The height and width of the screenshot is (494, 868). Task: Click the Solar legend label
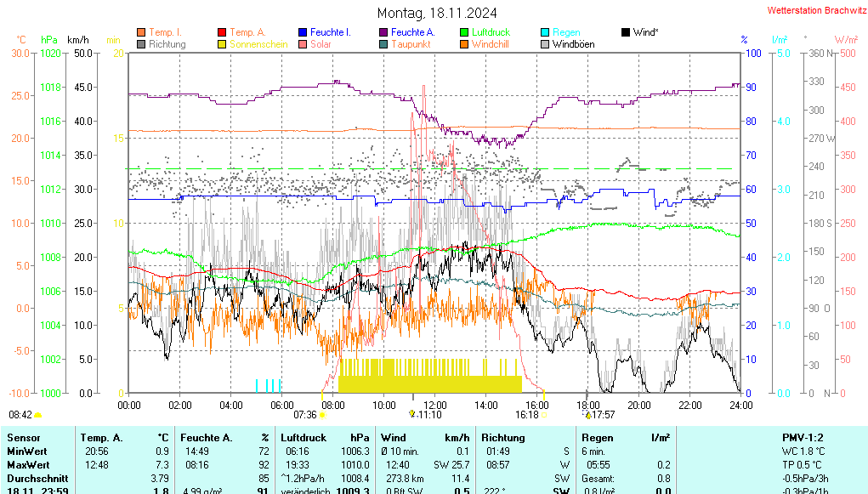tap(321, 44)
